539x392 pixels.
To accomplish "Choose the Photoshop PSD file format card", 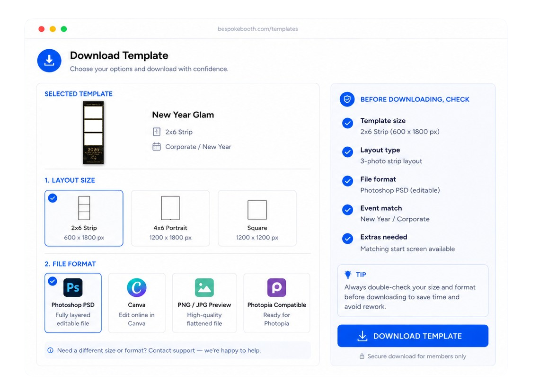I will tap(73, 303).
